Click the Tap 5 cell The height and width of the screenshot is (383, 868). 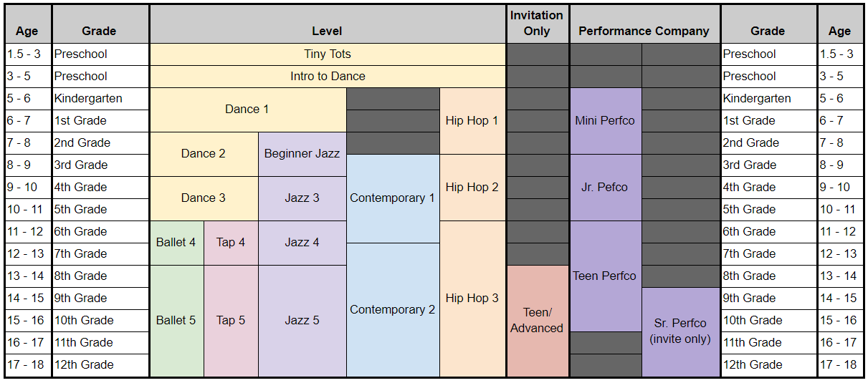(231, 321)
